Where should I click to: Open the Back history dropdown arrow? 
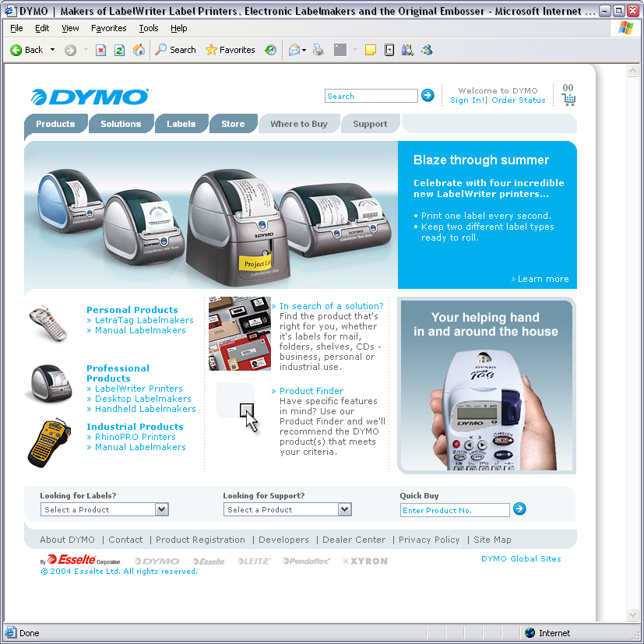tap(53, 50)
